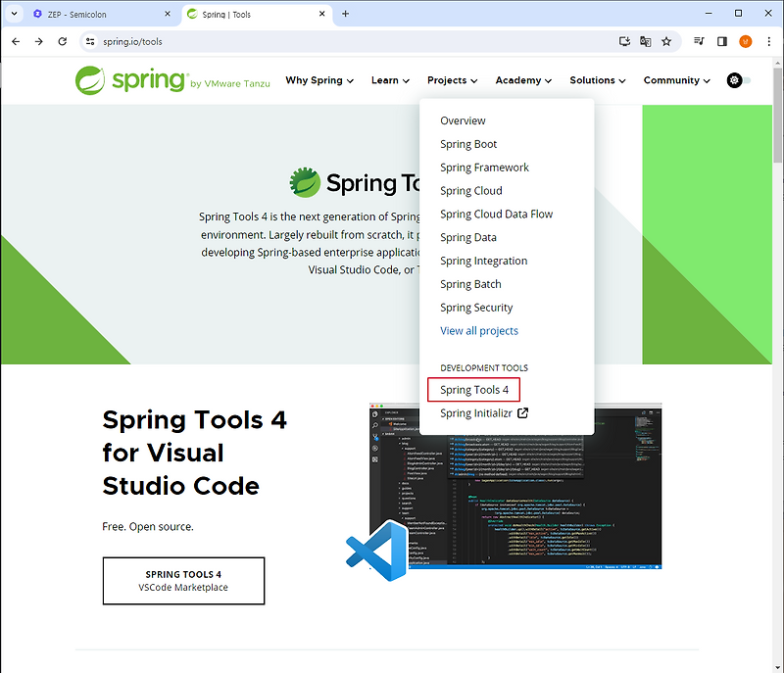Open the Chrome profile avatar
This screenshot has width=784, height=673.
pos(745,41)
